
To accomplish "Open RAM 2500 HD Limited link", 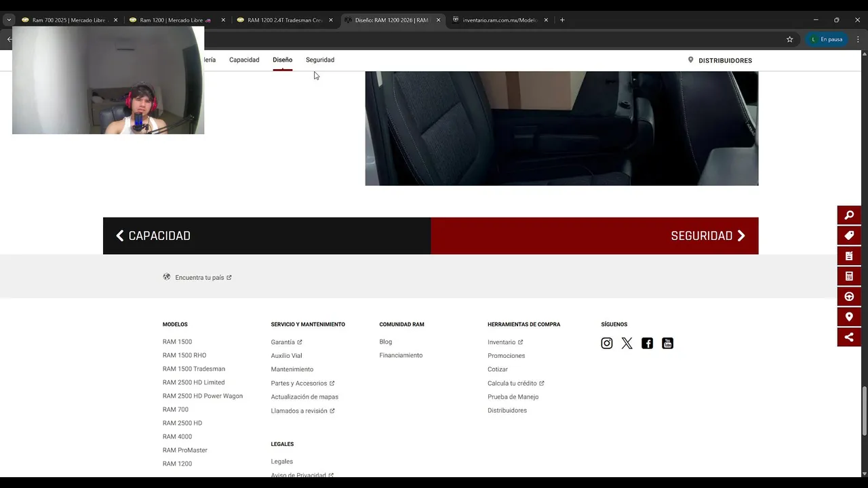I will coord(194,382).
